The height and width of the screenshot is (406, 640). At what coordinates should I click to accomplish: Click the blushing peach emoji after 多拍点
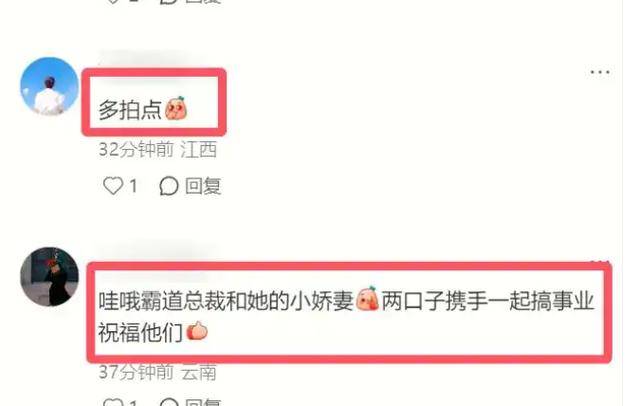pyautogui.click(x=176, y=108)
